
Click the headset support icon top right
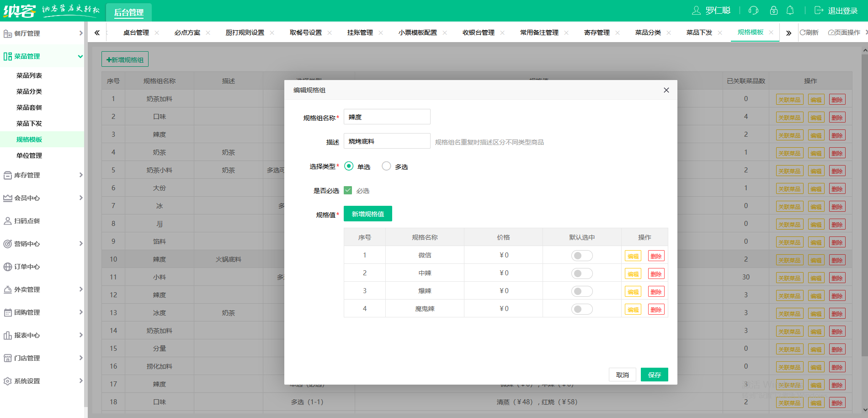(x=754, y=10)
